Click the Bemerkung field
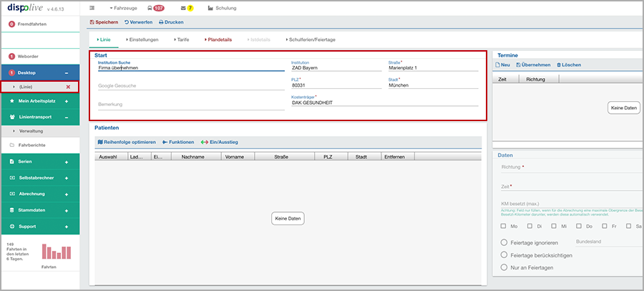The width and height of the screenshot is (644, 291). [x=191, y=104]
